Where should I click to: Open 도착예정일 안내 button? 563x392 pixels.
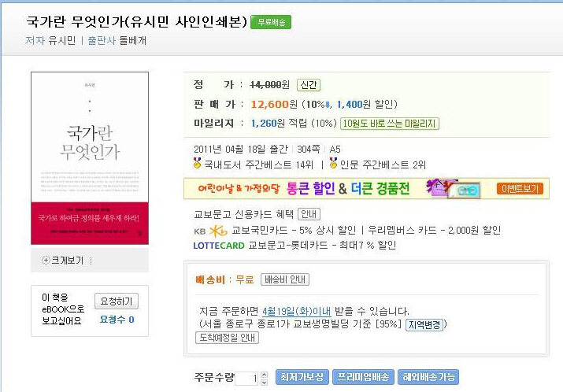227,338
